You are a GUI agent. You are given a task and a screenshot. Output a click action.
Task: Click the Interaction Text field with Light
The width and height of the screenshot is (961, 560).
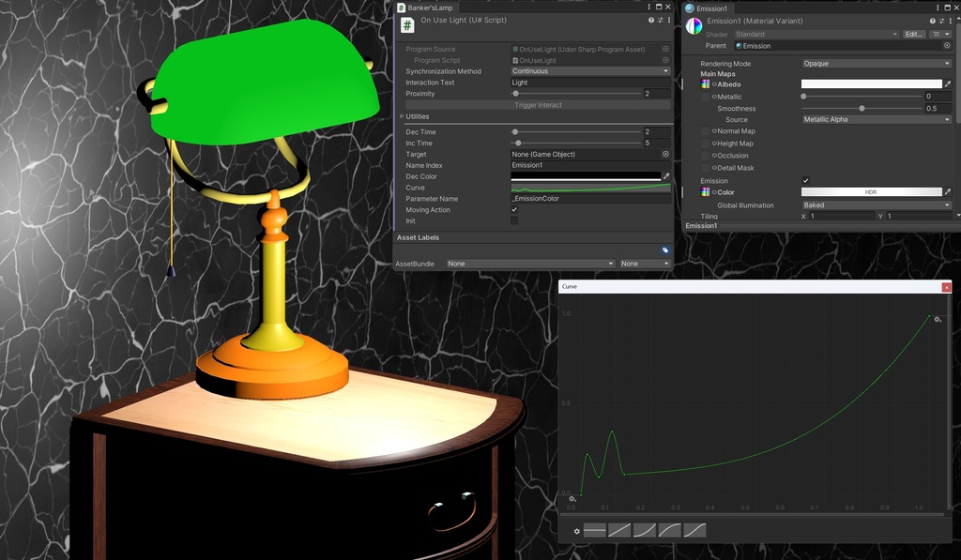click(x=590, y=83)
